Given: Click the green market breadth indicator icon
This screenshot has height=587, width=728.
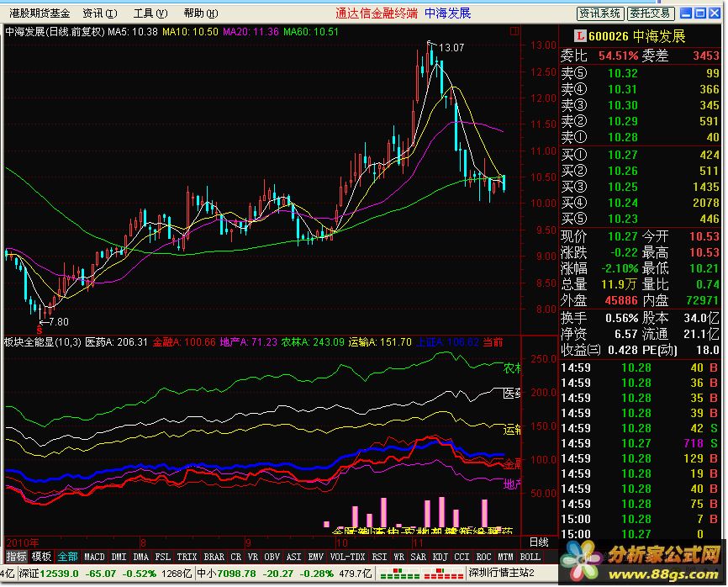Looking at the screenshot, I should [400, 574].
